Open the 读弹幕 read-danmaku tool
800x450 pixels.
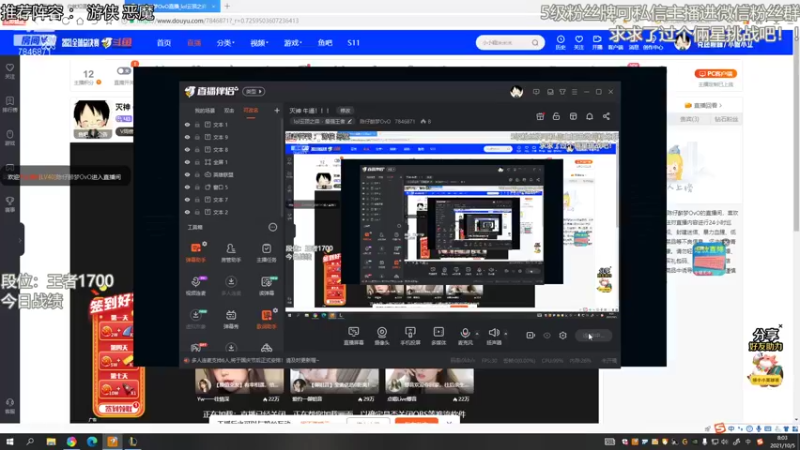click(x=266, y=285)
